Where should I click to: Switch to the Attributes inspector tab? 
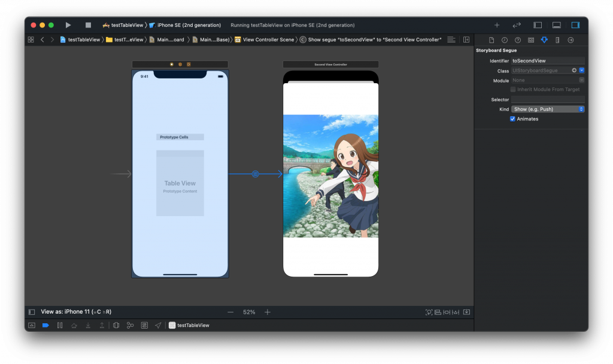[x=544, y=40]
